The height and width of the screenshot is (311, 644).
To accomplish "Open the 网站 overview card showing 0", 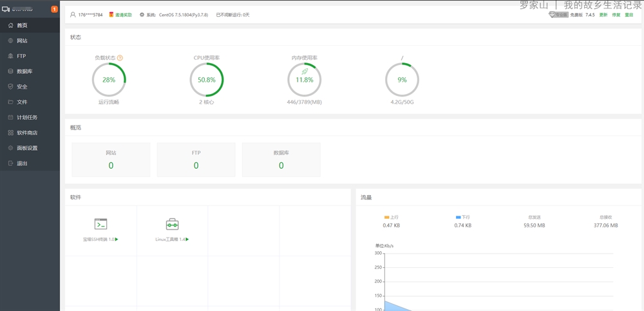I will pyautogui.click(x=111, y=160).
